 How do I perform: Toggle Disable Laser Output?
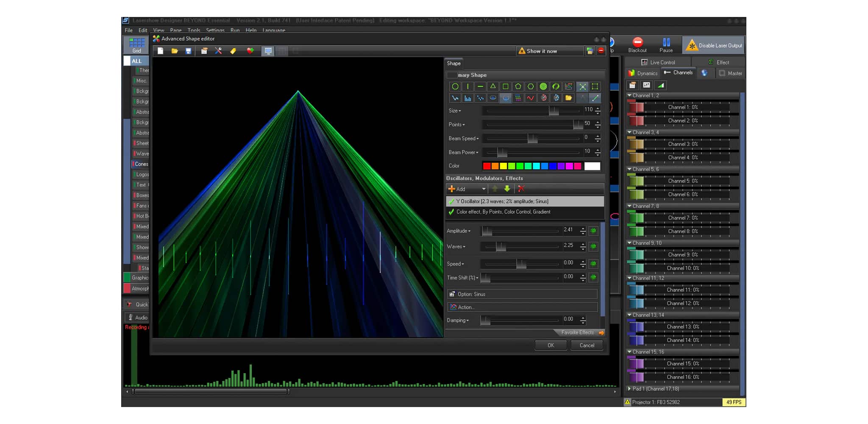(714, 45)
